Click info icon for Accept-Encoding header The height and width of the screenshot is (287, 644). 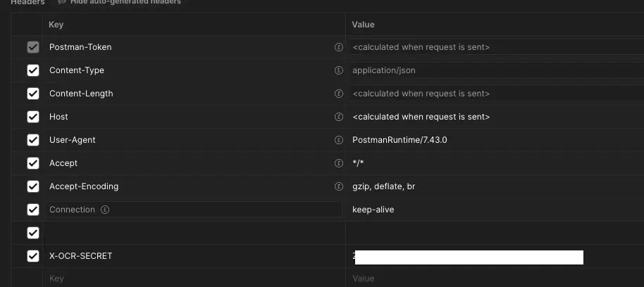[338, 186]
